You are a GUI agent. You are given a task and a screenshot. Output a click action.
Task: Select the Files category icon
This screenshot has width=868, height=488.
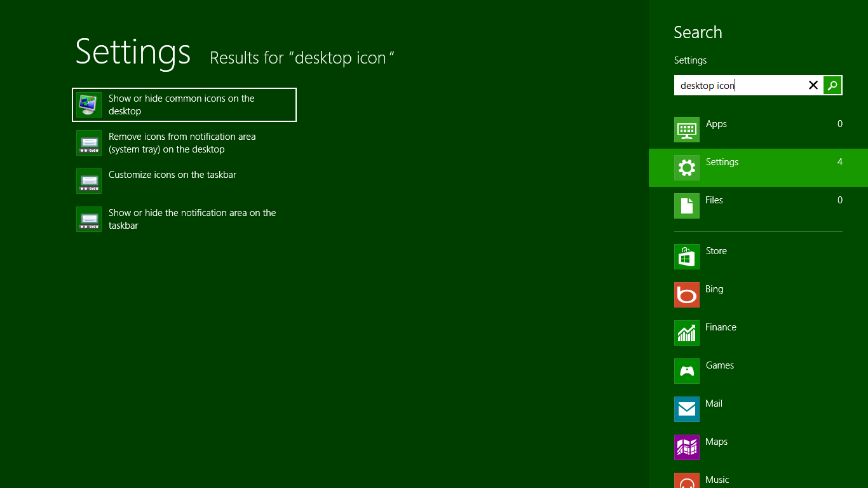[x=686, y=206]
